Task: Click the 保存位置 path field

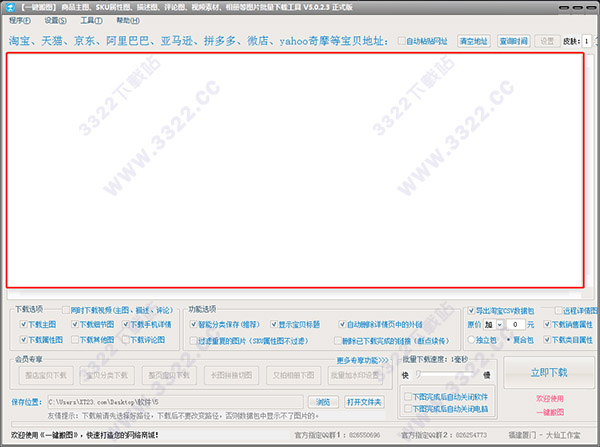Action: 175,402
